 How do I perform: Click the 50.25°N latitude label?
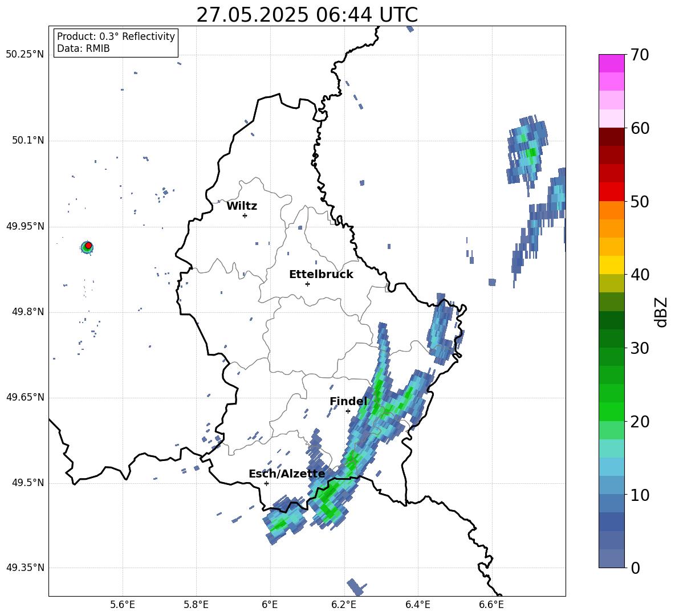coord(25,55)
